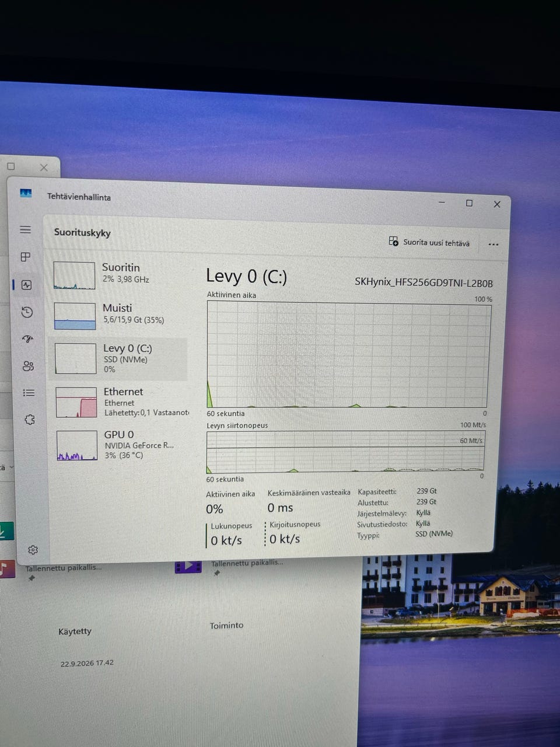
Task: Click the Alustettu 239 Gt value
Action: pyautogui.click(x=426, y=502)
